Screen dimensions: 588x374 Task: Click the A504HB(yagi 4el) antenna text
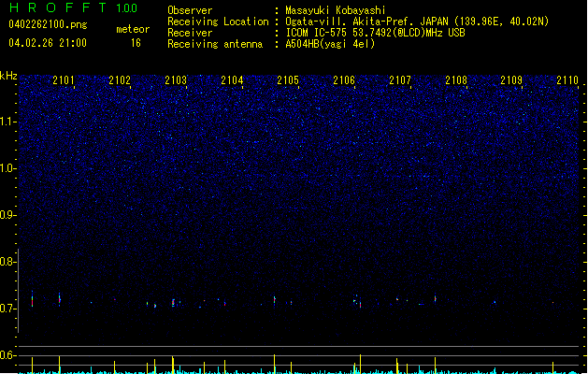point(330,44)
